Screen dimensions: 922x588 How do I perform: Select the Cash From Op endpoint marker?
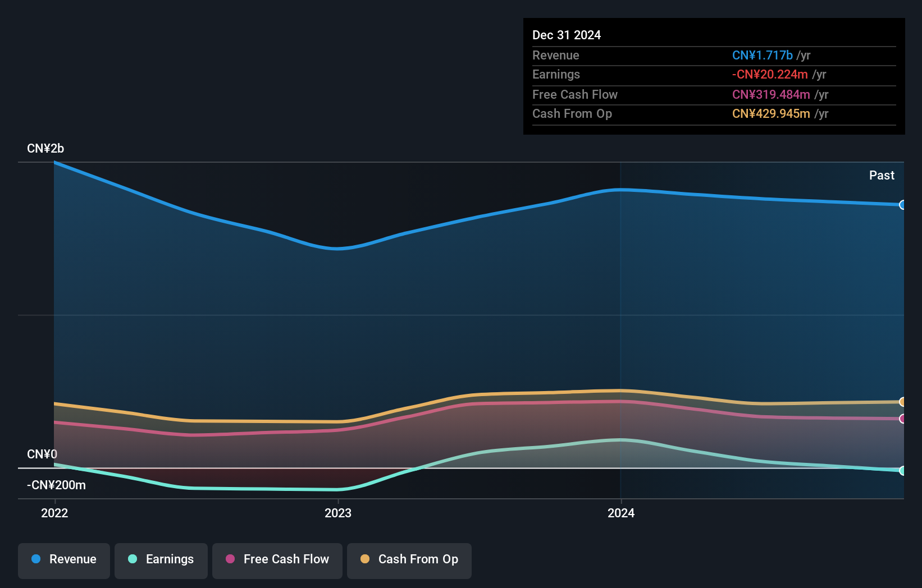click(902, 402)
